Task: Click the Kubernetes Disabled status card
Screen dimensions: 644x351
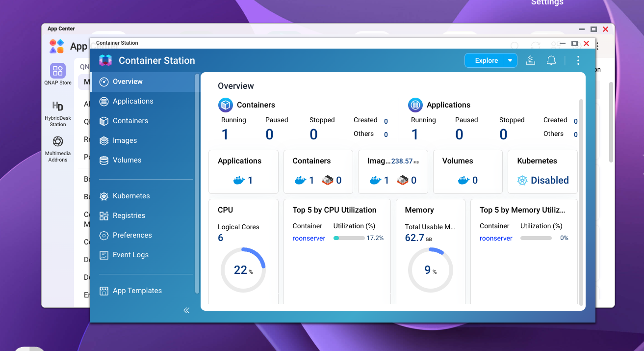Action: coord(542,172)
